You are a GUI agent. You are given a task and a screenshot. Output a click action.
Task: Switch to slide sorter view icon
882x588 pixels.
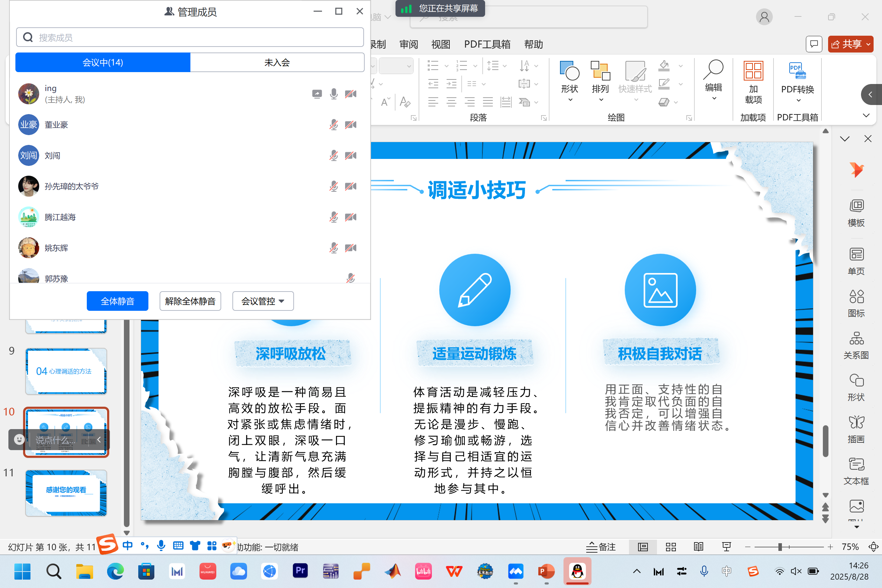tap(671, 547)
